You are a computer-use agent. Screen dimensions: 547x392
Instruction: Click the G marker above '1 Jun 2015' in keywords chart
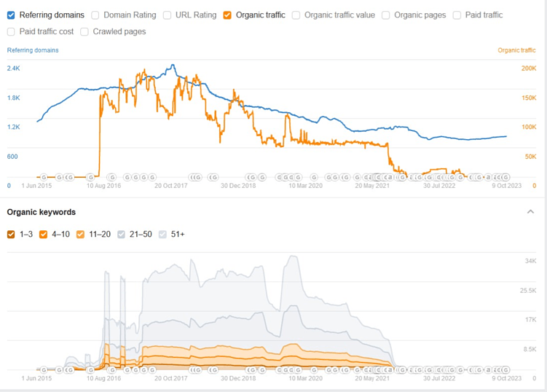tap(44, 369)
